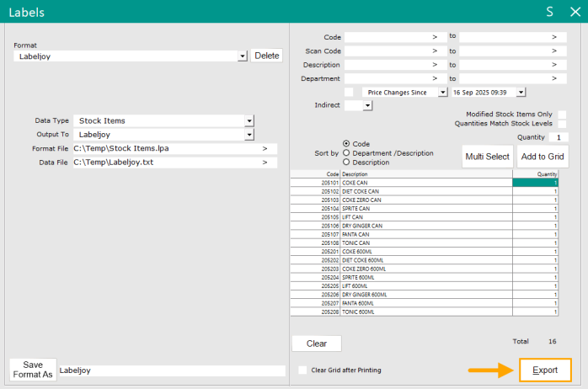This screenshot has height=389, width=588.
Task: Open the Data Type dropdown
Action: (x=249, y=121)
